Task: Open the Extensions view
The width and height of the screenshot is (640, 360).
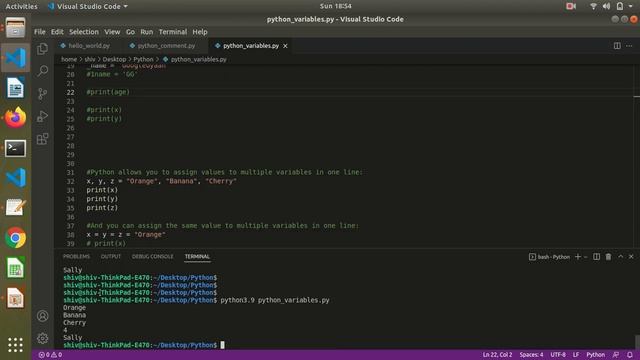Action: (x=42, y=139)
